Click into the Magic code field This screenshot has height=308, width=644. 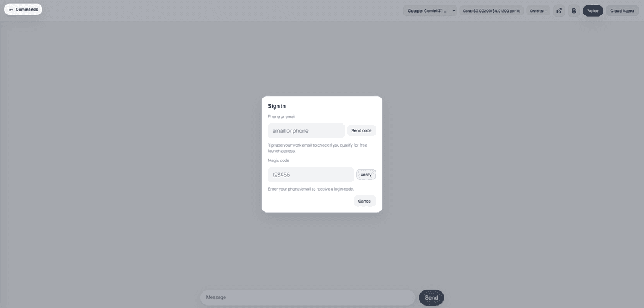click(310, 175)
